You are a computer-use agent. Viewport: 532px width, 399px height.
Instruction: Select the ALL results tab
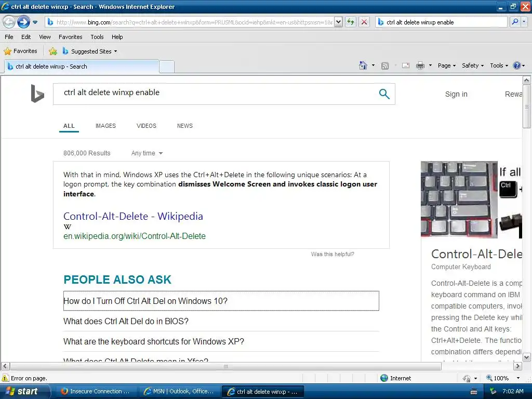click(x=69, y=126)
